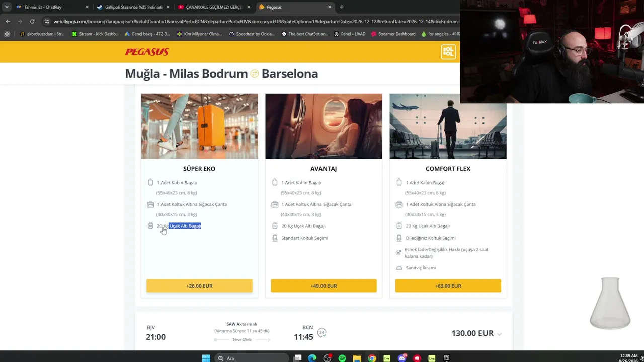Switch to the Tahmin Et - ChatPlay tab
The width and height of the screenshot is (644, 362).
pos(51,7)
